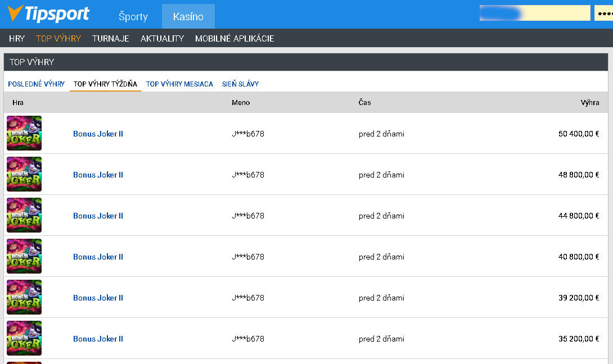This screenshot has width=613, height=364.
Task: Select TOP VÝHRY in navigation bar
Action: pyautogui.click(x=58, y=38)
